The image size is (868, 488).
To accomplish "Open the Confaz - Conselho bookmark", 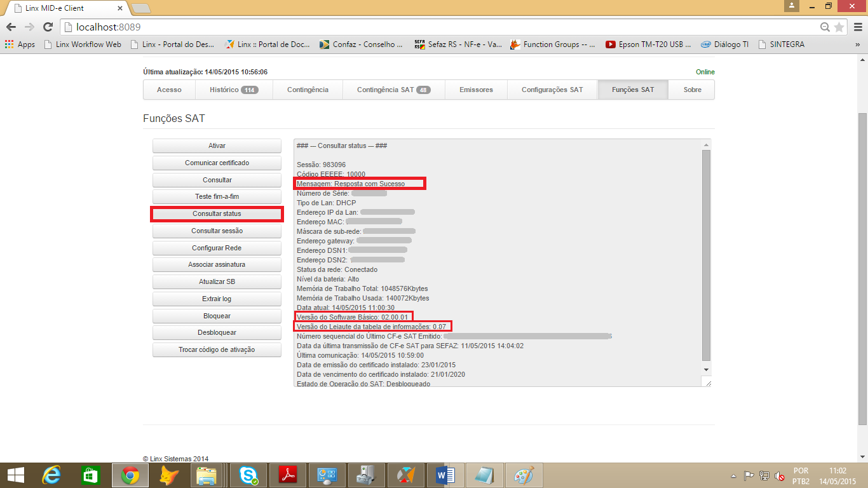I will (361, 44).
